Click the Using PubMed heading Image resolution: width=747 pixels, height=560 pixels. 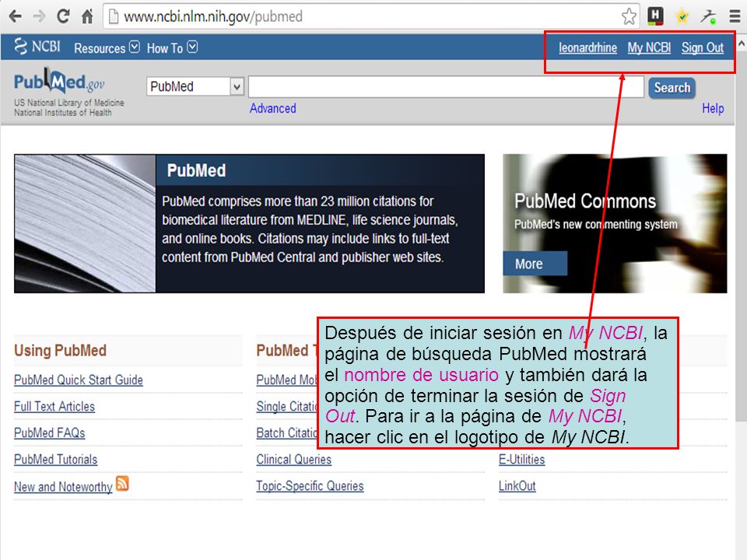60,351
